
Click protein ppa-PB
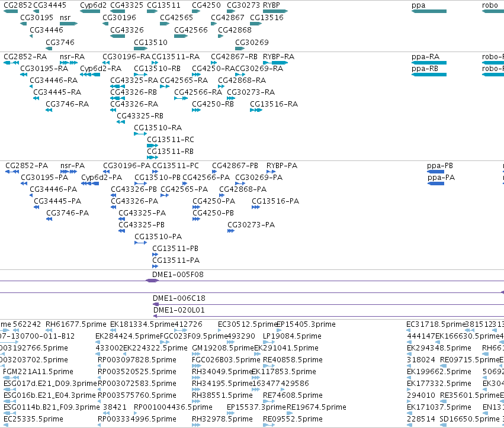tap(440, 166)
